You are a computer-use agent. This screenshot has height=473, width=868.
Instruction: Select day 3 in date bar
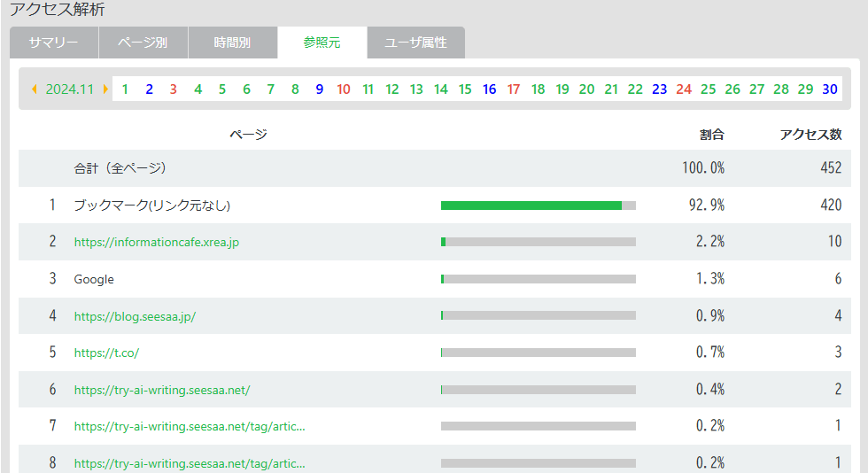[174, 89]
